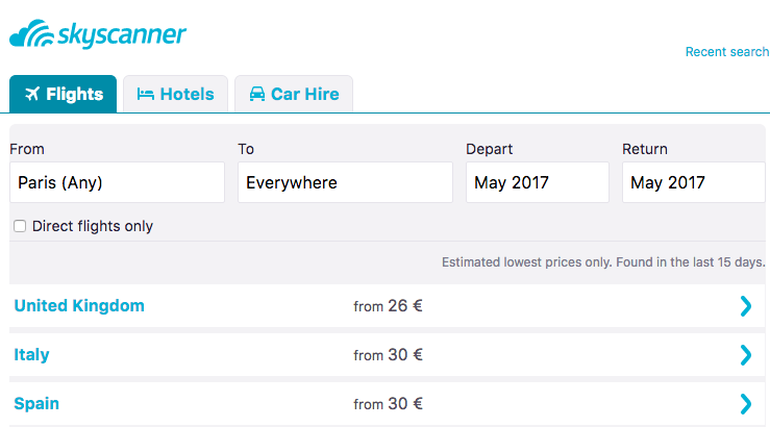Switch to the Hotels tab
The image size is (770, 427).
(x=175, y=94)
